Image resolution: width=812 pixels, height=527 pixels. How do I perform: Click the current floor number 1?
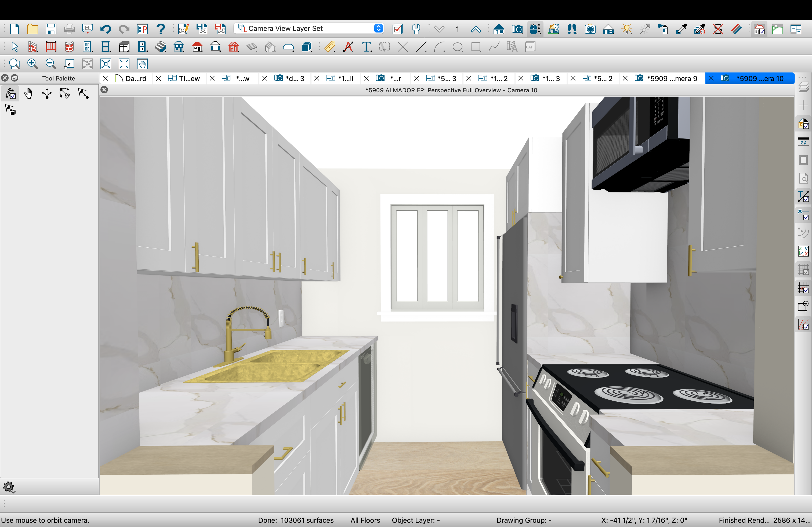point(457,29)
